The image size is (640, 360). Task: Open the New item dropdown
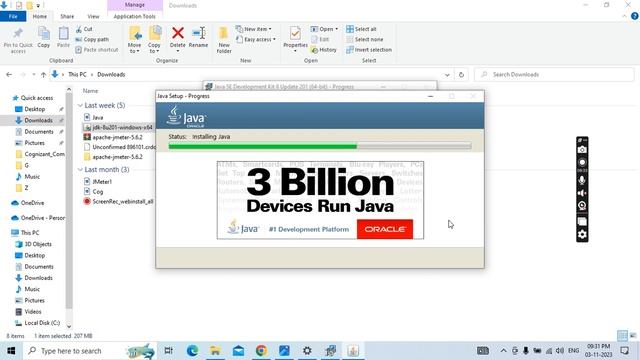coord(253,29)
